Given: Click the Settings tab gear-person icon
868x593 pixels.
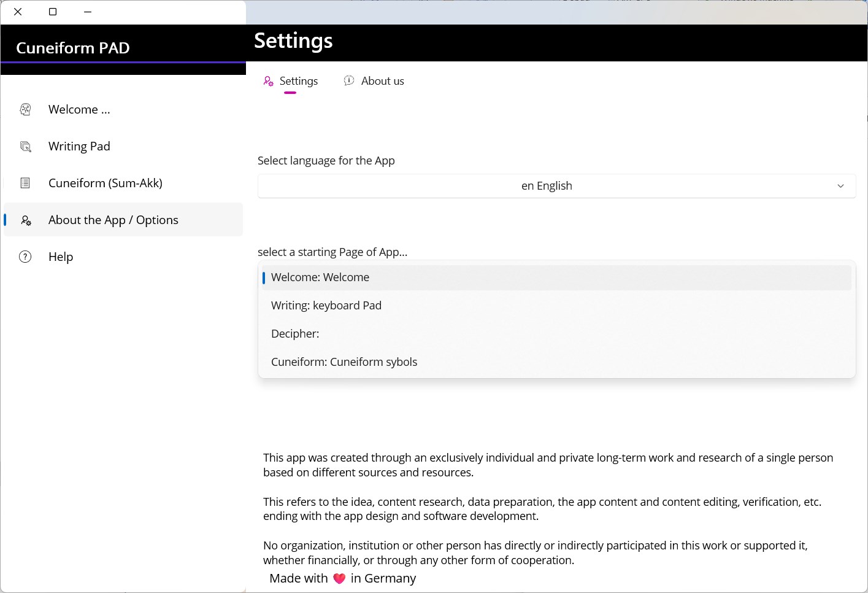Looking at the screenshot, I should coord(268,81).
